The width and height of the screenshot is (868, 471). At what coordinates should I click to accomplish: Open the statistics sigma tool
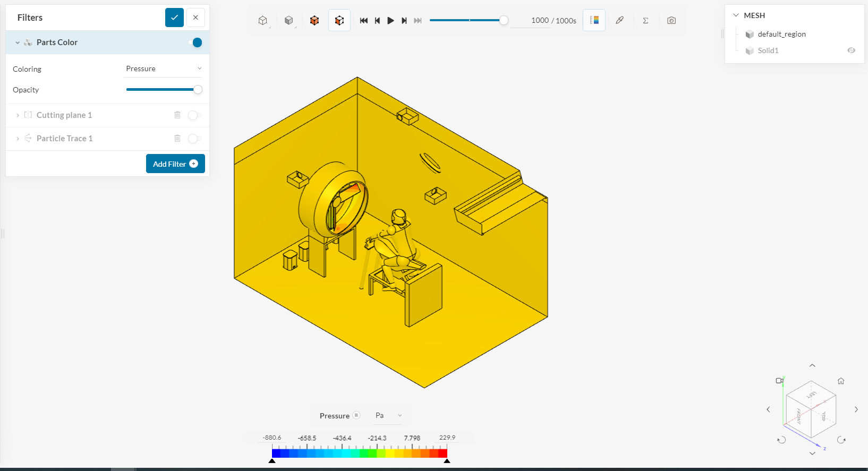pyautogui.click(x=645, y=20)
